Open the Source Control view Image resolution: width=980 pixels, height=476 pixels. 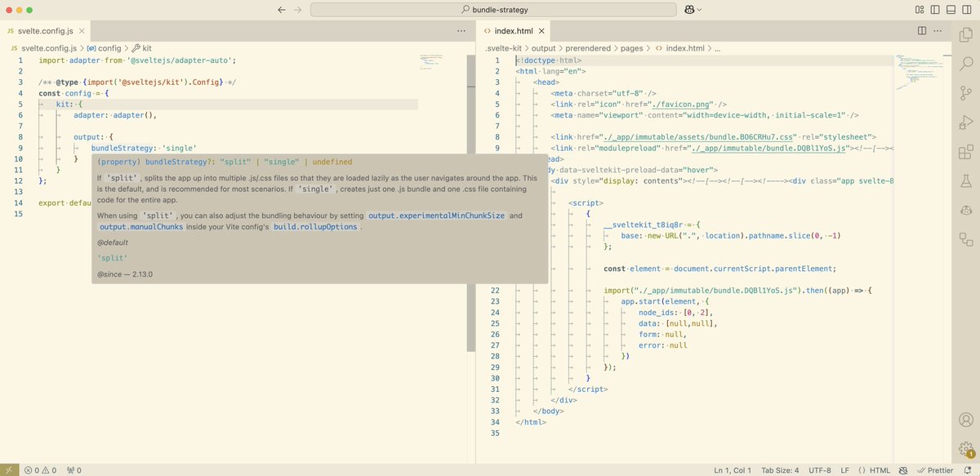pyautogui.click(x=965, y=93)
